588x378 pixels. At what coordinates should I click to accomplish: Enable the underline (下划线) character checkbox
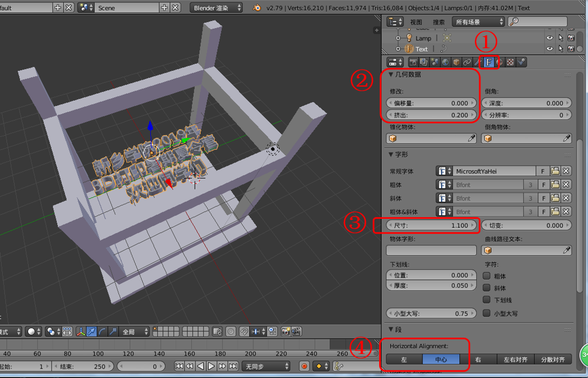point(487,300)
